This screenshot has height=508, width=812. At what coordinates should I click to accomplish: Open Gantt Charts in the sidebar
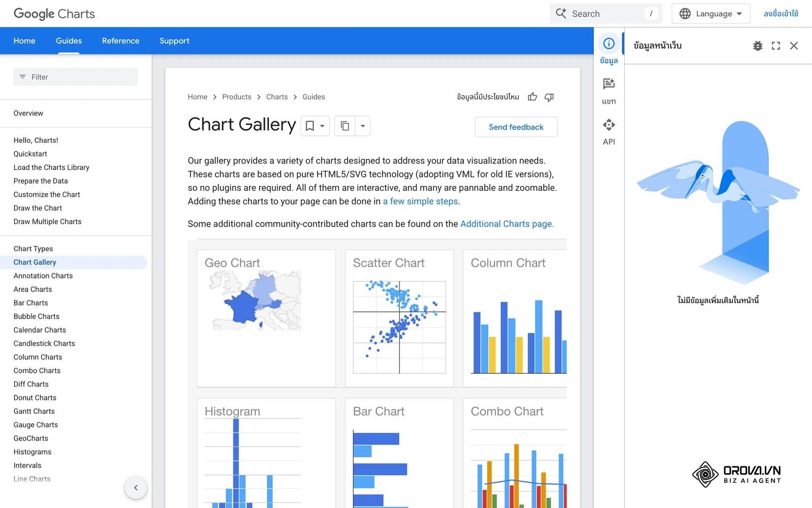pyautogui.click(x=34, y=411)
